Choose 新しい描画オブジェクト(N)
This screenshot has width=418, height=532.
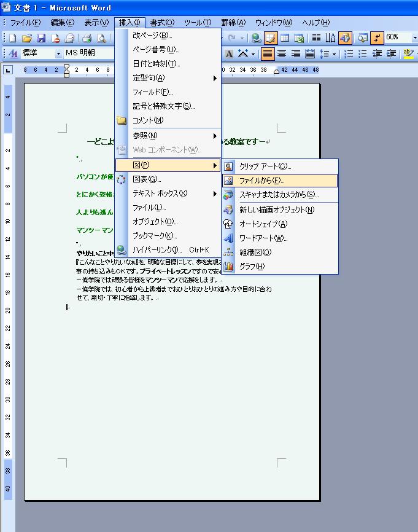click(280, 210)
